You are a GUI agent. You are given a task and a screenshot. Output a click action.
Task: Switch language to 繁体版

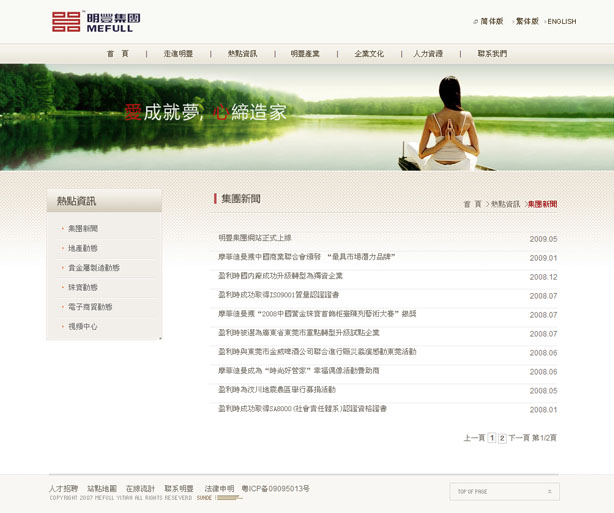[526, 21]
